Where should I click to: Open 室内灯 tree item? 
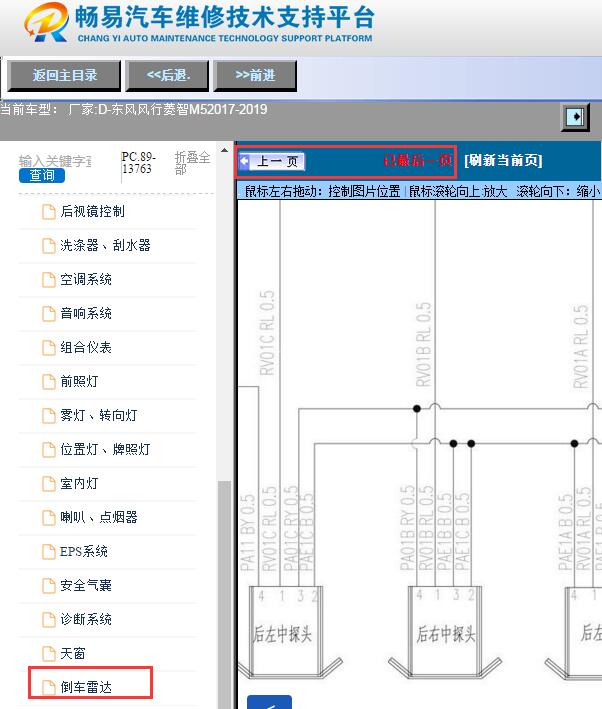pyautogui.click(x=79, y=483)
